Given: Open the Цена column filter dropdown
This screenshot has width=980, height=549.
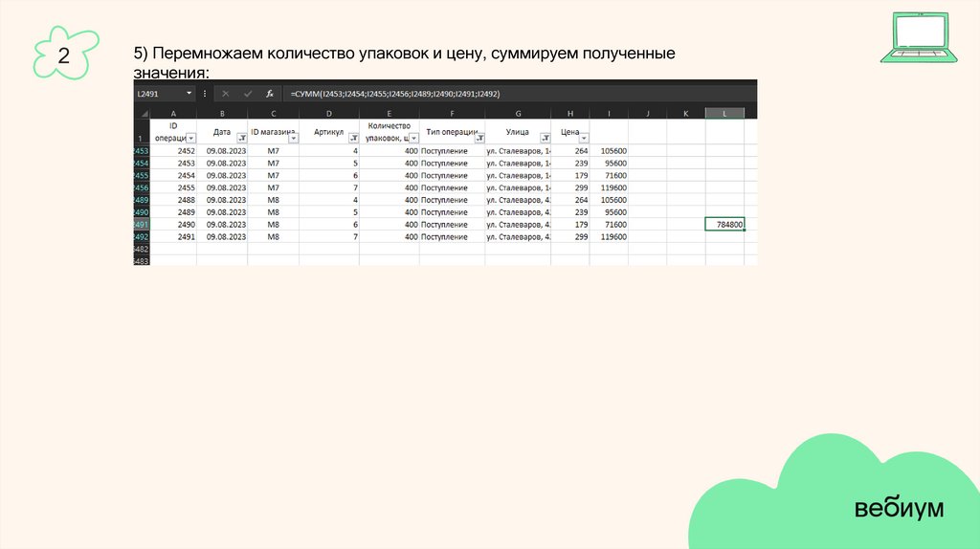Looking at the screenshot, I should click(583, 139).
